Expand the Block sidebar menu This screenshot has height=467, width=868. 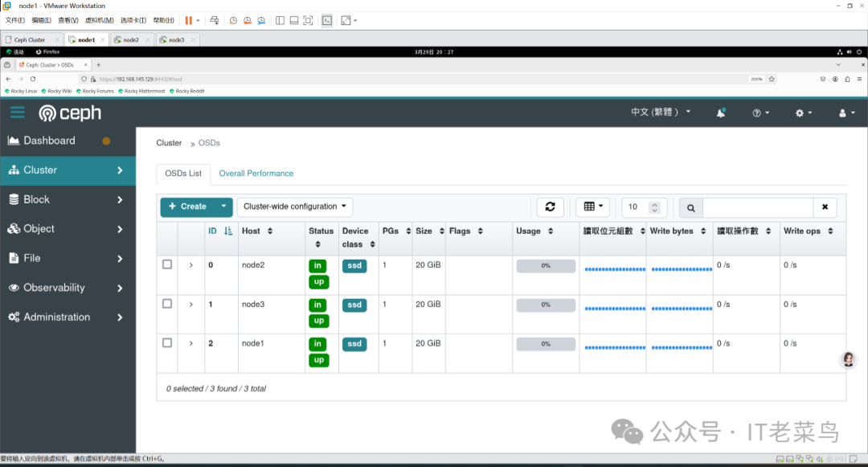[68, 200]
